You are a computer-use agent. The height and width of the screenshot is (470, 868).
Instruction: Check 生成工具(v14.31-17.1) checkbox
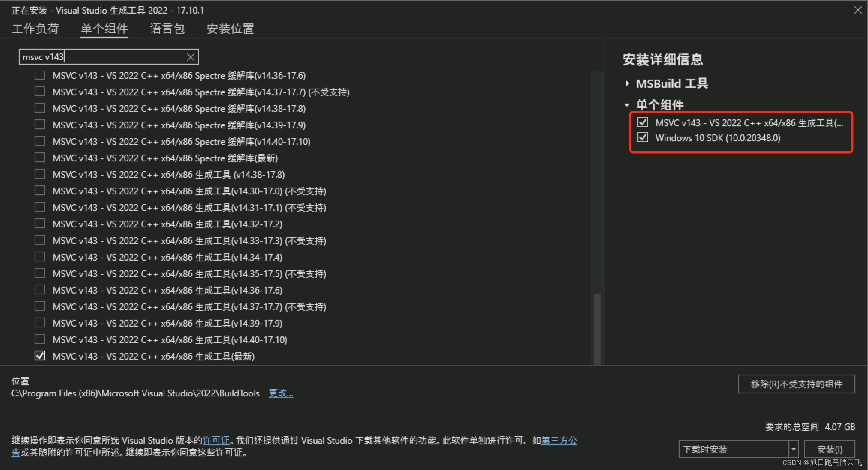[40, 207]
